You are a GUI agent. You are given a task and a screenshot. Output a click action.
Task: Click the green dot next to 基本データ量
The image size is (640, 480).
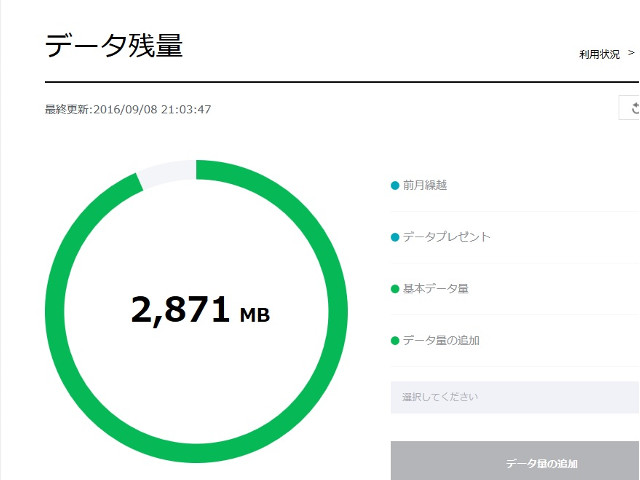point(395,289)
